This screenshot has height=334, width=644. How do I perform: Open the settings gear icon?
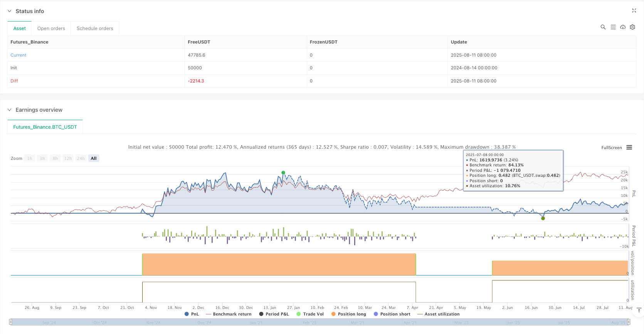(632, 27)
